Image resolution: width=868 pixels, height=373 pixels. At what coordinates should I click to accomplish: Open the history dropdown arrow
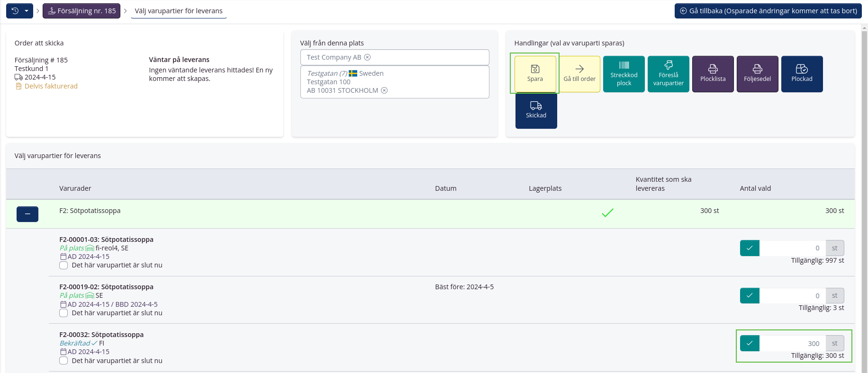click(27, 11)
